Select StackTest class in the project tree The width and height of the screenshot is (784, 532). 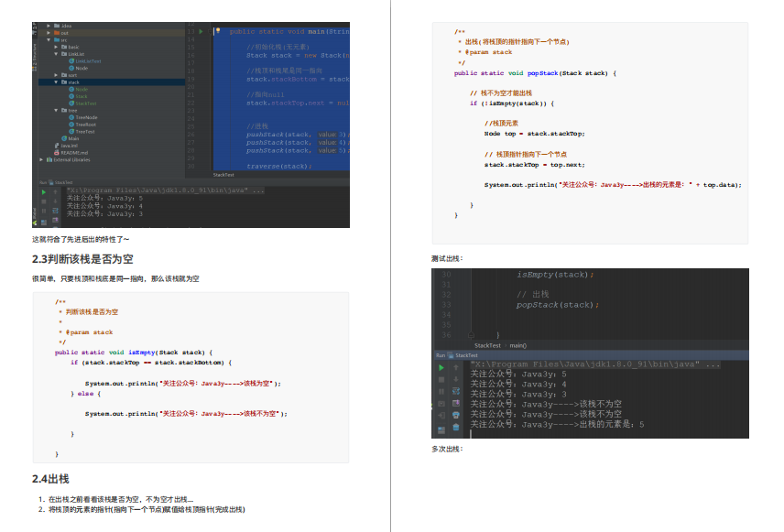point(83,103)
